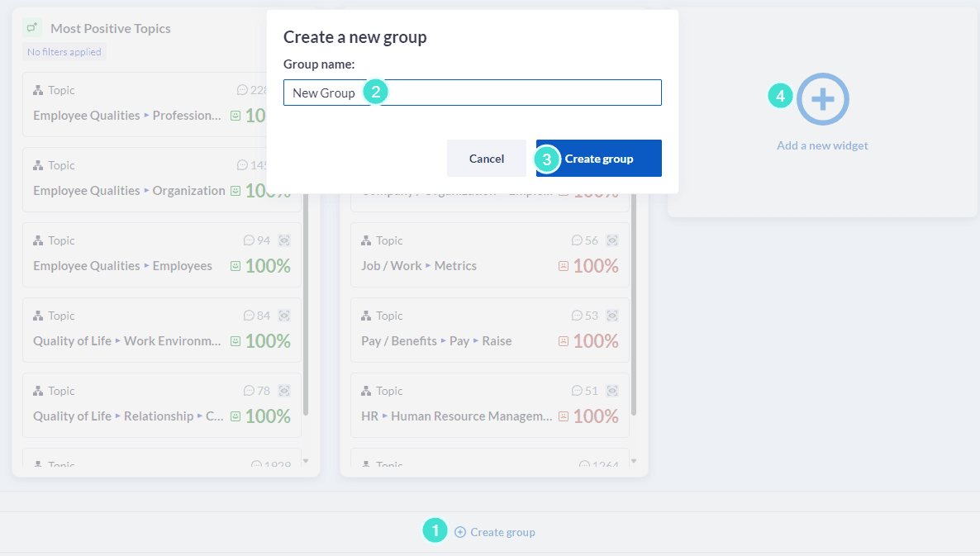
Task: Click topic hierarchy icon on Job / Work Metrics card
Action: [366, 240]
